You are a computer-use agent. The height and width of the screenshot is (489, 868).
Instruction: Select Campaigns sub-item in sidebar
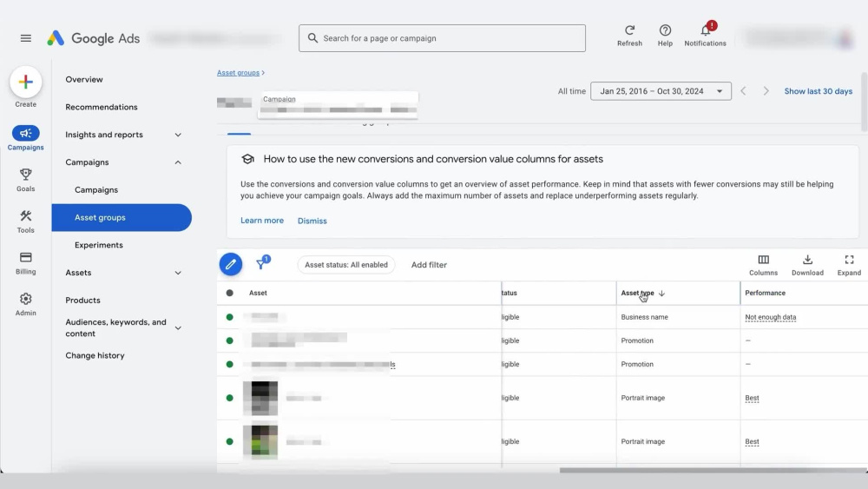pos(96,190)
